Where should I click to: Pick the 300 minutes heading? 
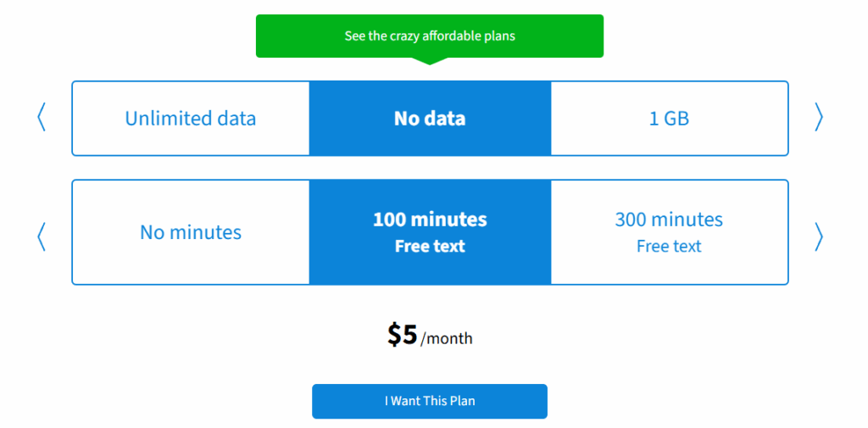[x=669, y=220]
